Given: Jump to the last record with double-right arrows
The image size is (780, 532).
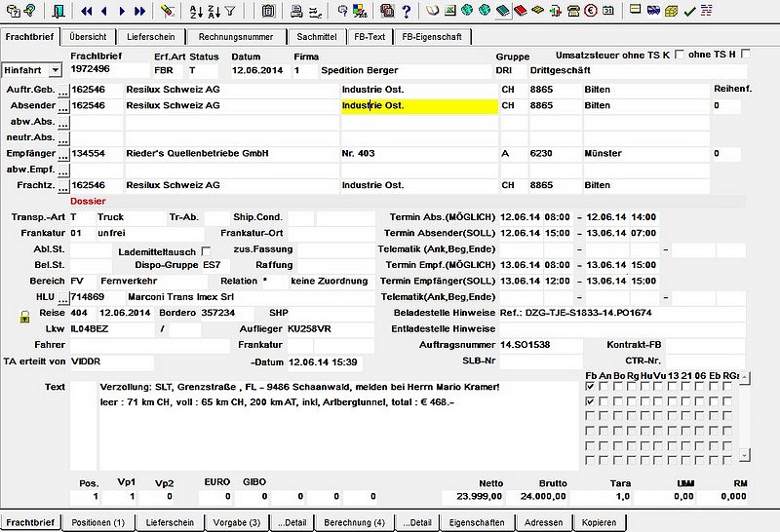Looking at the screenshot, I should (139, 11).
